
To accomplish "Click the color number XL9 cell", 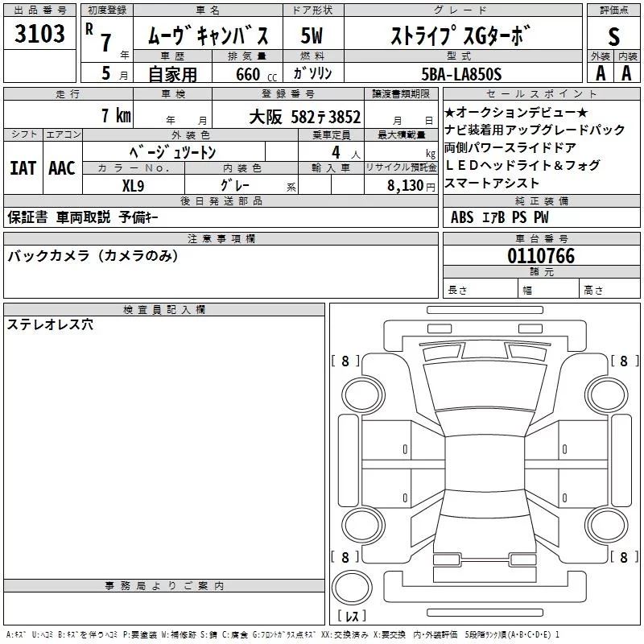I will pos(133,185).
